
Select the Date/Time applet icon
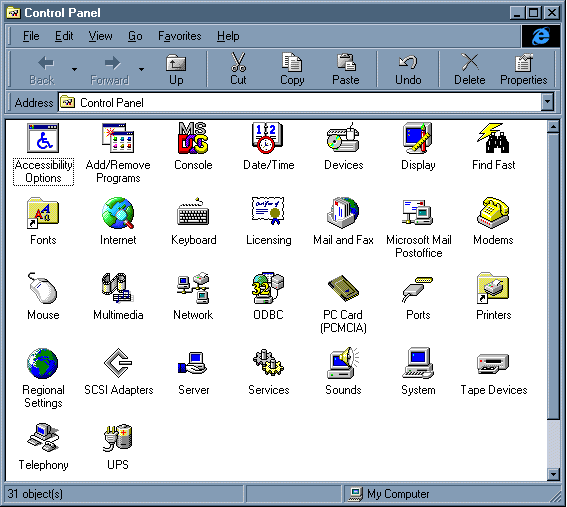(x=268, y=138)
